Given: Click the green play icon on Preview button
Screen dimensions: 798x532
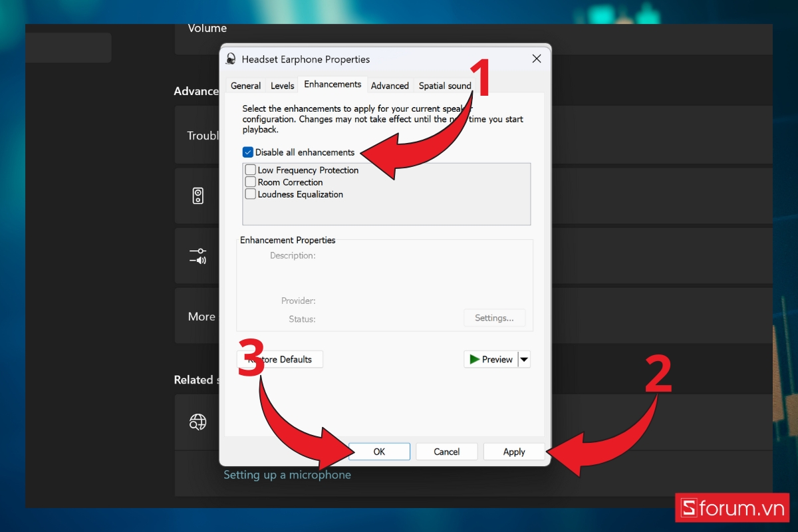Looking at the screenshot, I should 474,359.
